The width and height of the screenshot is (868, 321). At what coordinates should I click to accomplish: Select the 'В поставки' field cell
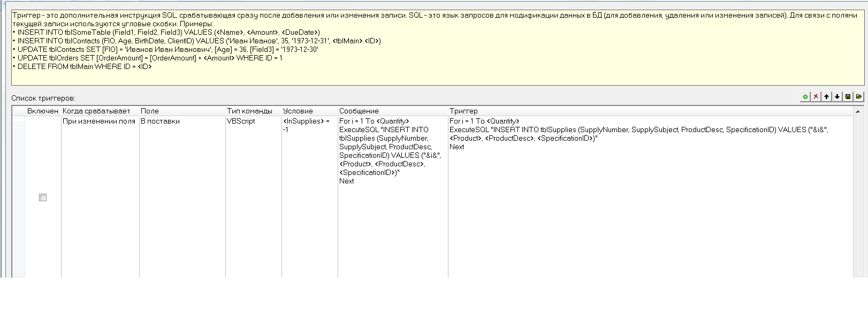[161, 121]
